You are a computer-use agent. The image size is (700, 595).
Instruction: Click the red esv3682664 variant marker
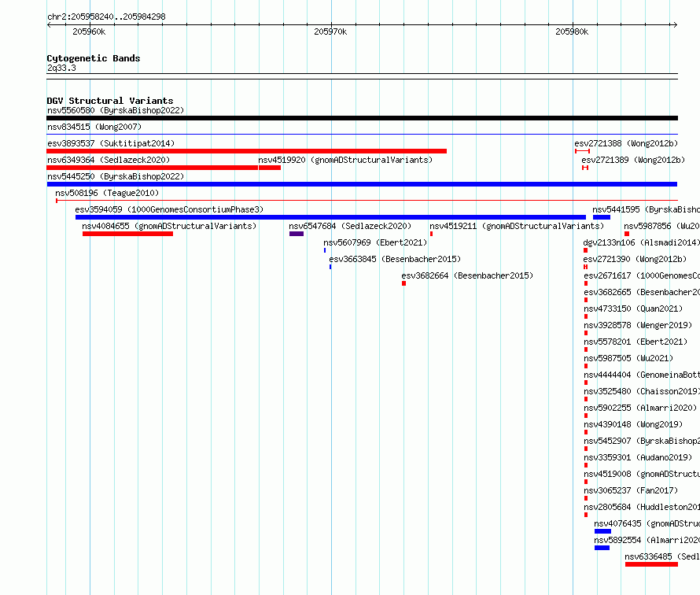point(404,283)
